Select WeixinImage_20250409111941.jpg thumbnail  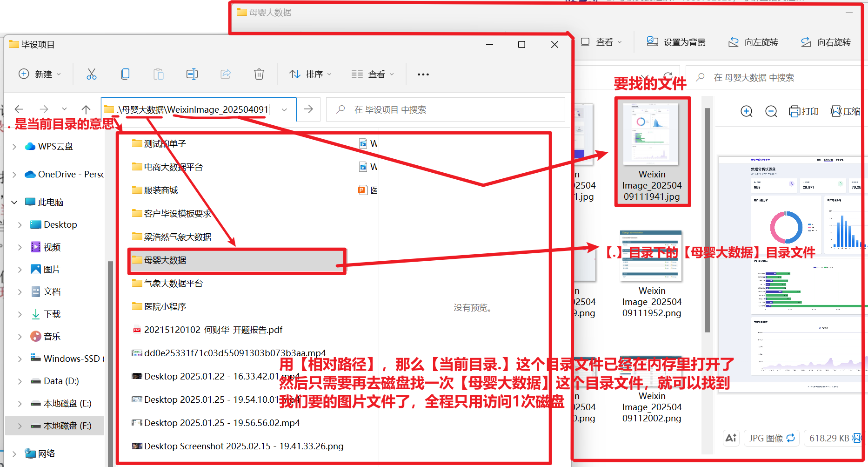point(652,152)
